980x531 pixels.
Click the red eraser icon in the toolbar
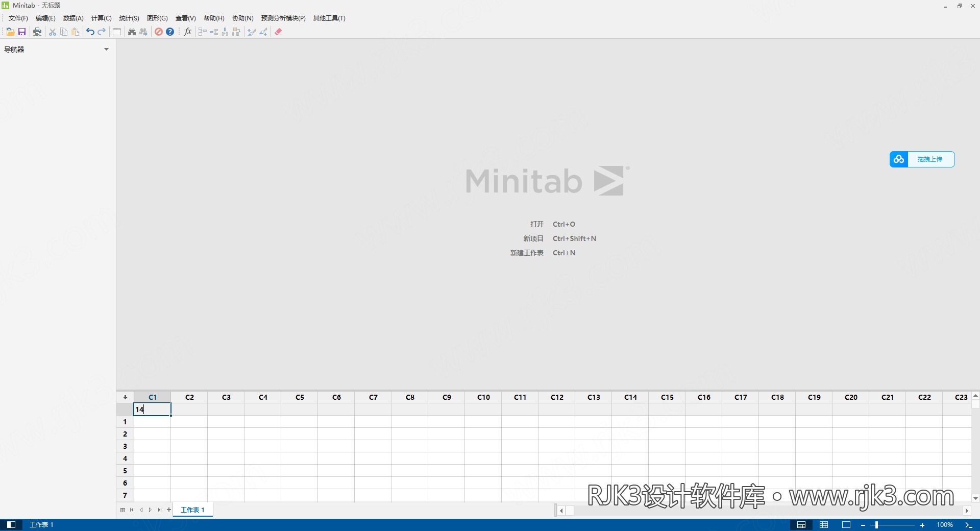(x=278, y=32)
